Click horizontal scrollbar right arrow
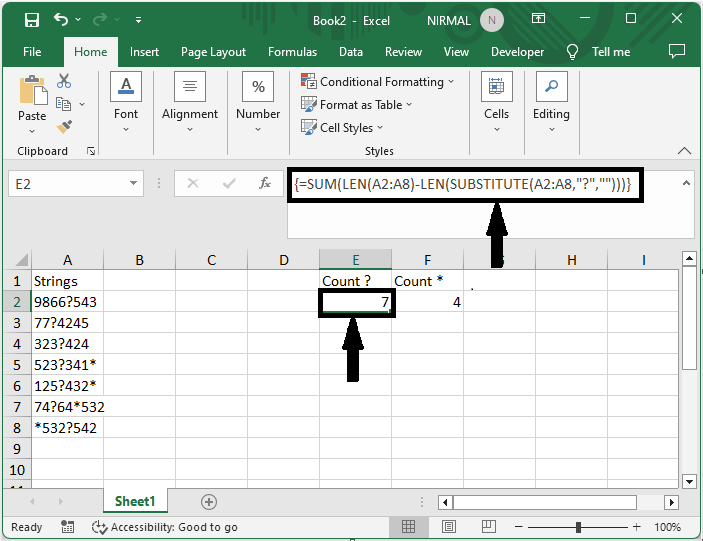This screenshot has width=703, height=541. [x=671, y=502]
